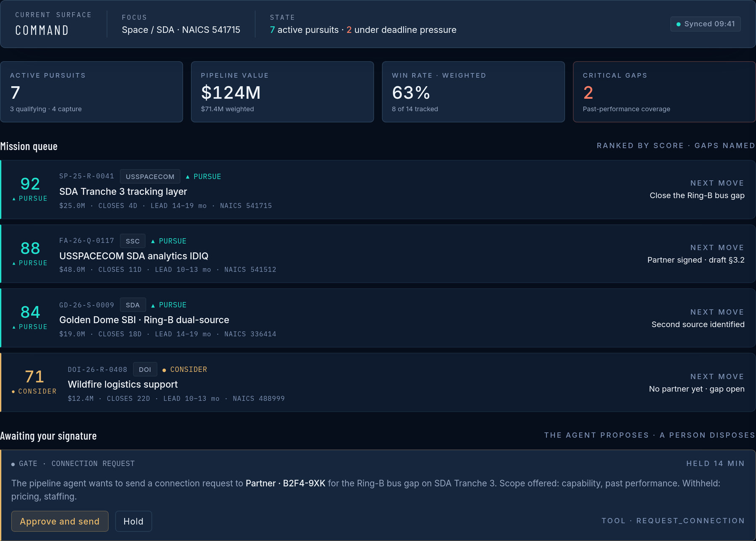756x541 pixels.
Task: Select score 84 on Golden Dome row
Action: 30,312
